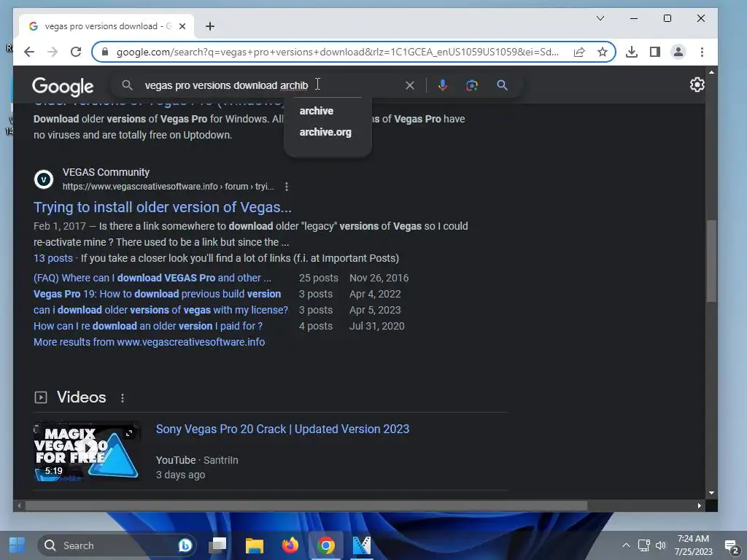Open the clock showing 7:24 AM

point(693,545)
